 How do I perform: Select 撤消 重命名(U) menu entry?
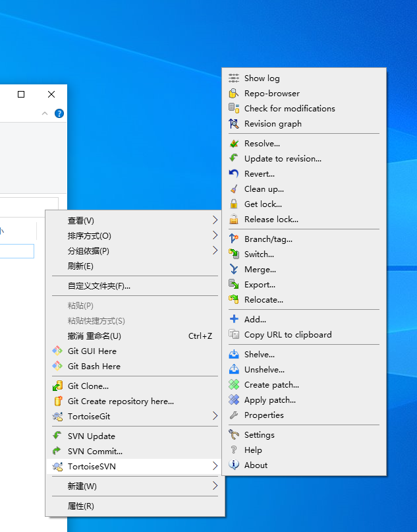coord(135,336)
